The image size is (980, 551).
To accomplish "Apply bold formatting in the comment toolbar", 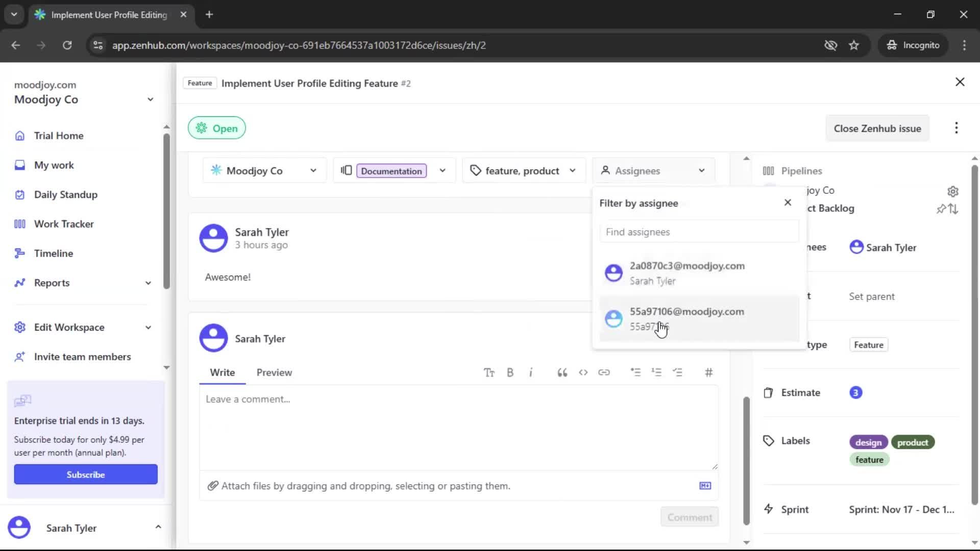I will pyautogui.click(x=510, y=372).
